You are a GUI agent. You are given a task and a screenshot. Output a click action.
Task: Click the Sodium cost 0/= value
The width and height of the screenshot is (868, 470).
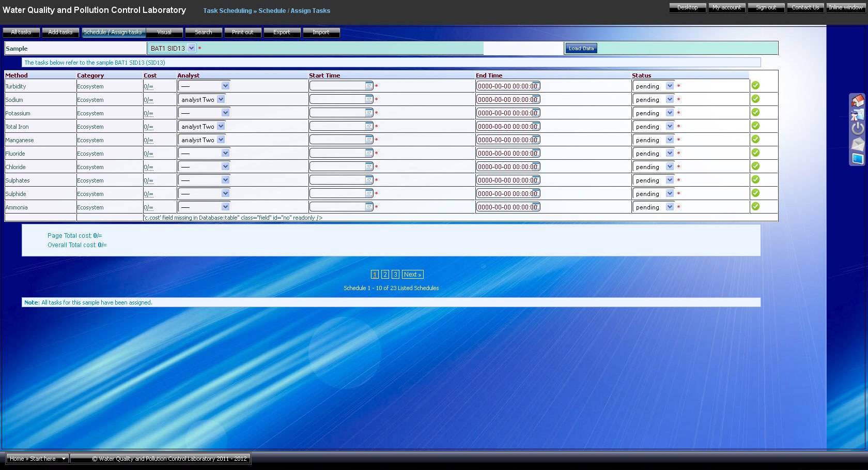pos(148,100)
